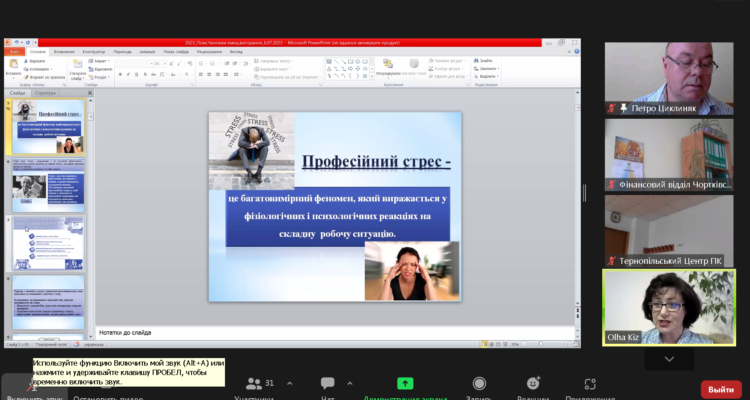This screenshot has height=400, width=750.
Task: Open the font size combo box
Action: pyautogui.click(x=160, y=63)
